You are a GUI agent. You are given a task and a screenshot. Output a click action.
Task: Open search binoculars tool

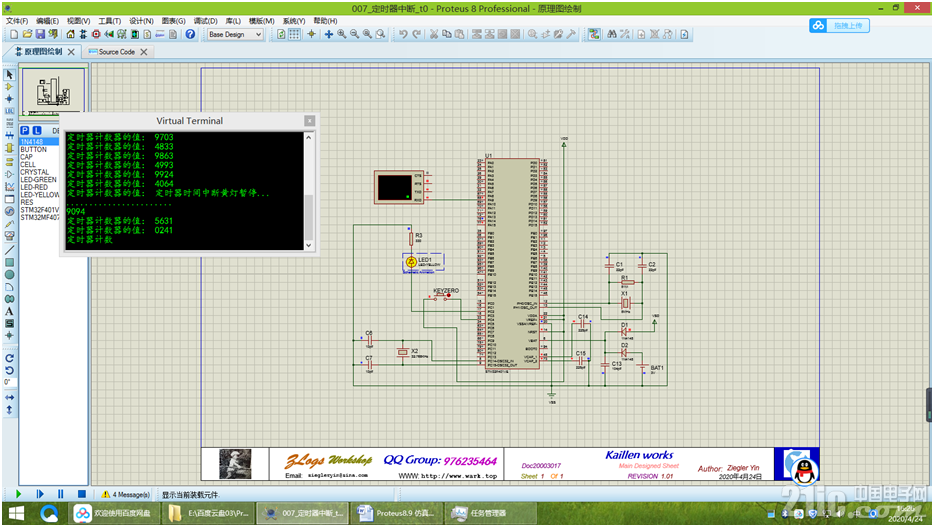click(x=612, y=35)
